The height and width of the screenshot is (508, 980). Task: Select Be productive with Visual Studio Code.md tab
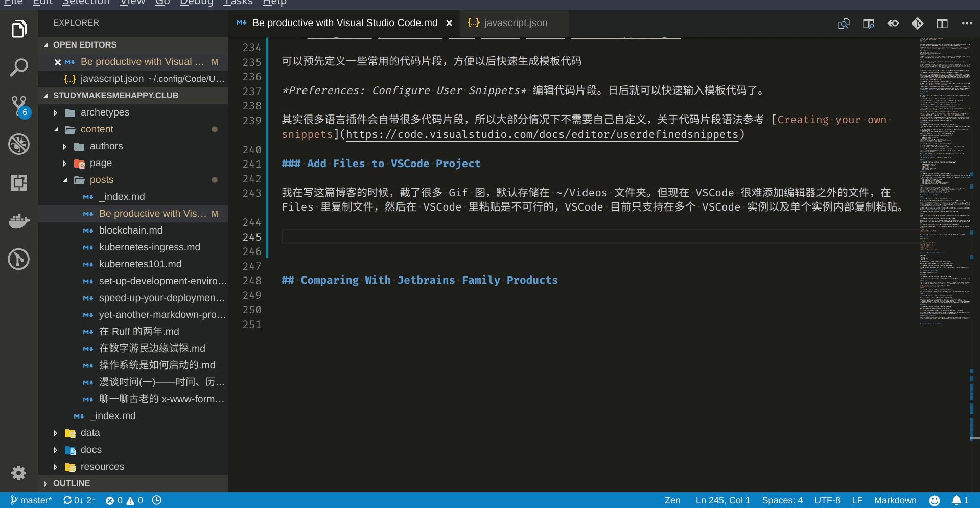click(x=344, y=23)
